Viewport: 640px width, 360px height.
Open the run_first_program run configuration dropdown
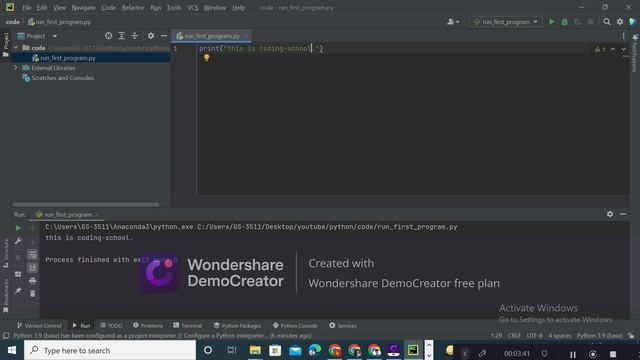pyautogui.click(x=505, y=22)
